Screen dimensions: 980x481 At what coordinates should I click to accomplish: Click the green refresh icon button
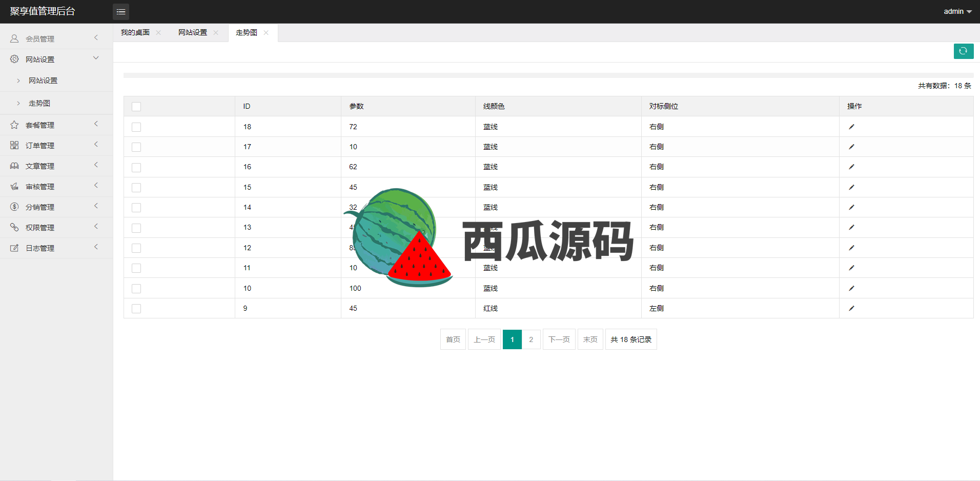click(x=964, y=51)
